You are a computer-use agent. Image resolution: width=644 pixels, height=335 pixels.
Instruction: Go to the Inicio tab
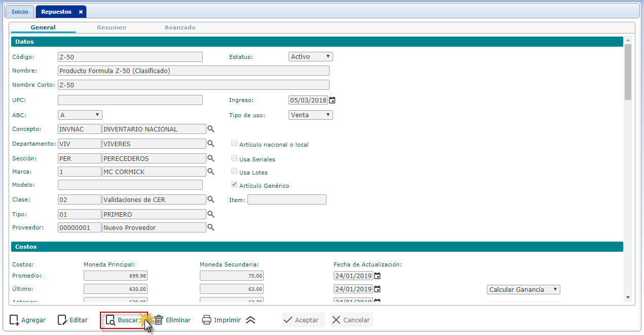click(x=20, y=12)
